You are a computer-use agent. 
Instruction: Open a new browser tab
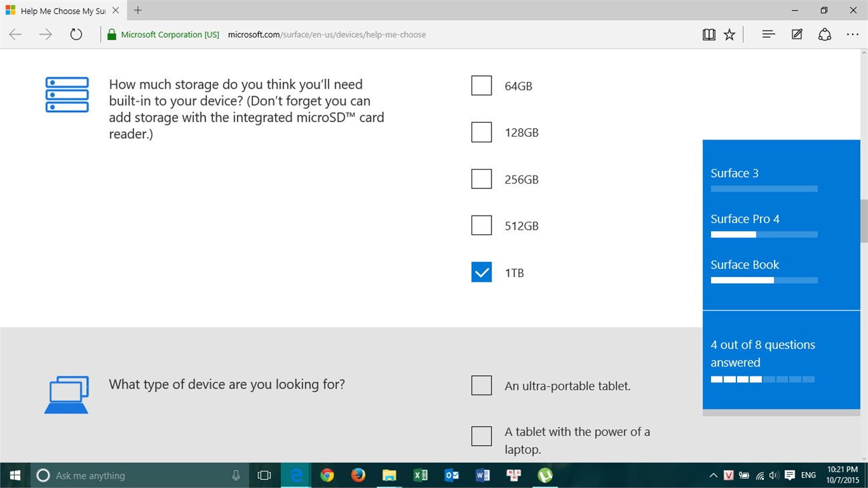coord(137,11)
